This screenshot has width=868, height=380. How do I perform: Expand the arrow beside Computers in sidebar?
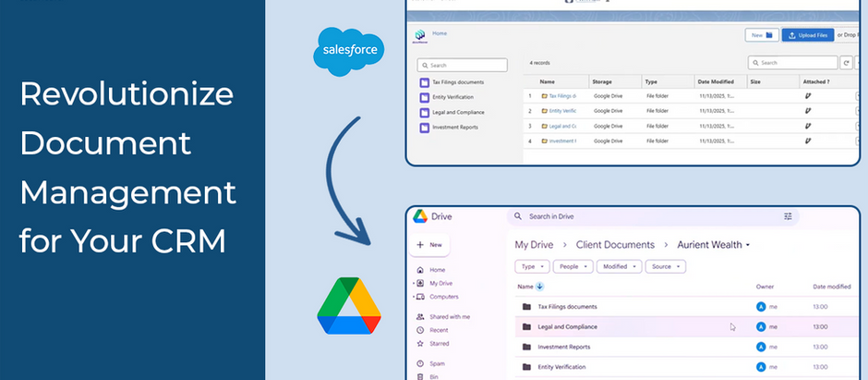pyautogui.click(x=413, y=297)
